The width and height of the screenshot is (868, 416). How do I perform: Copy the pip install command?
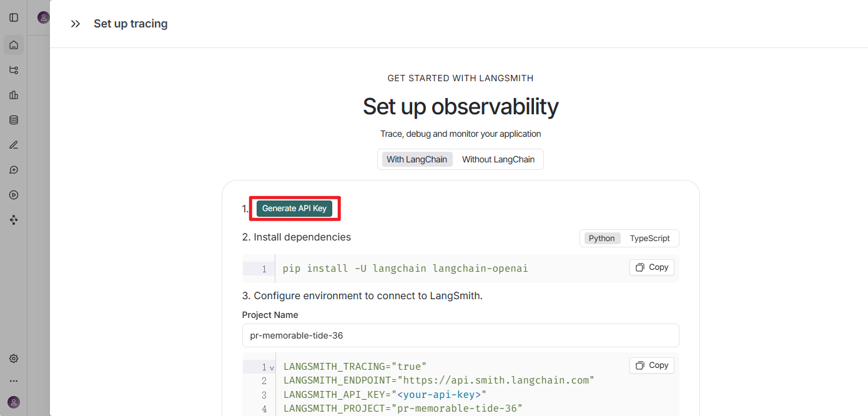click(652, 267)
